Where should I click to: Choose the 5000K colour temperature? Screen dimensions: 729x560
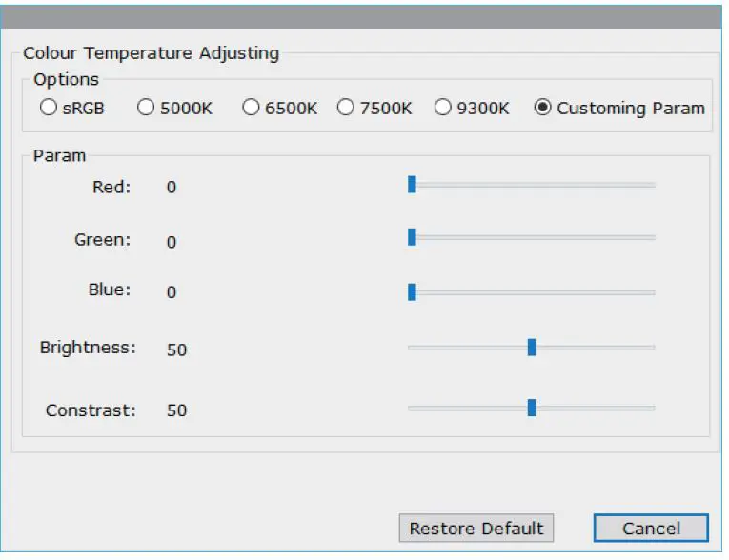(x=146, y=108)
